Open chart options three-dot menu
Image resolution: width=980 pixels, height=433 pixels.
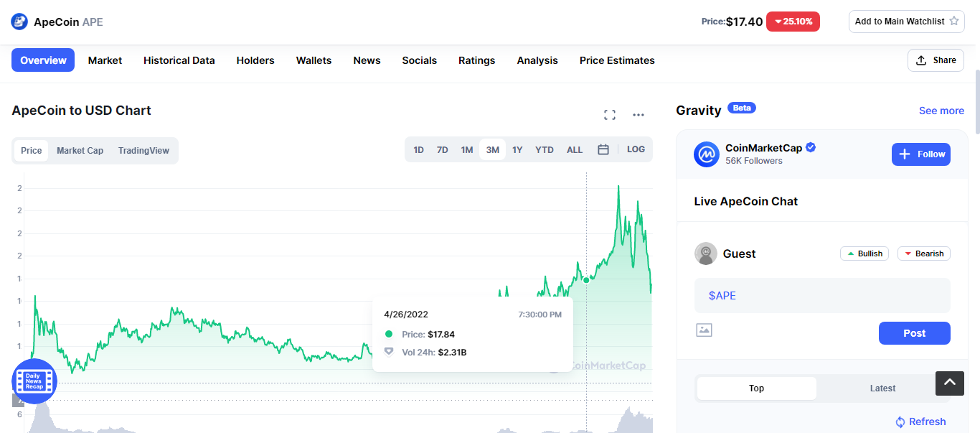tap(639, 115)
